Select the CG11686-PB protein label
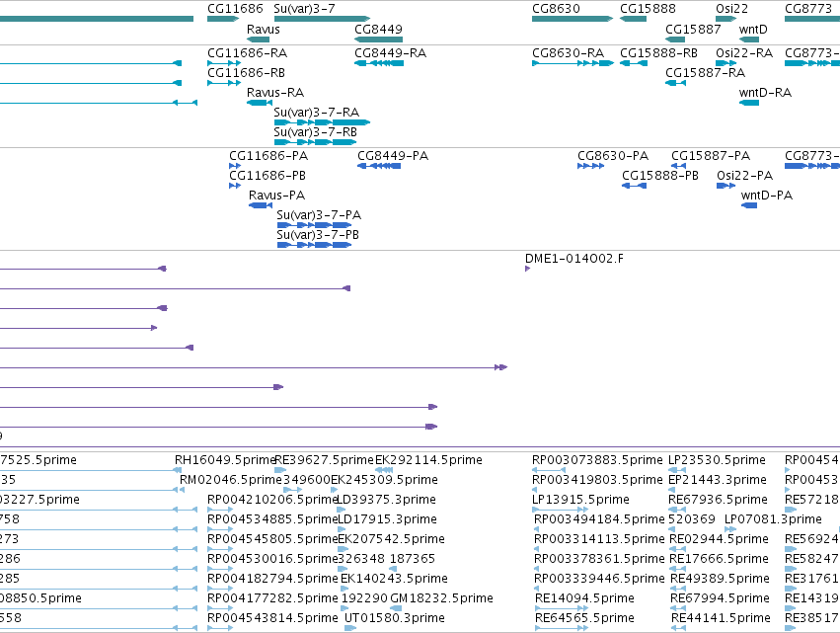 [267, 175]
